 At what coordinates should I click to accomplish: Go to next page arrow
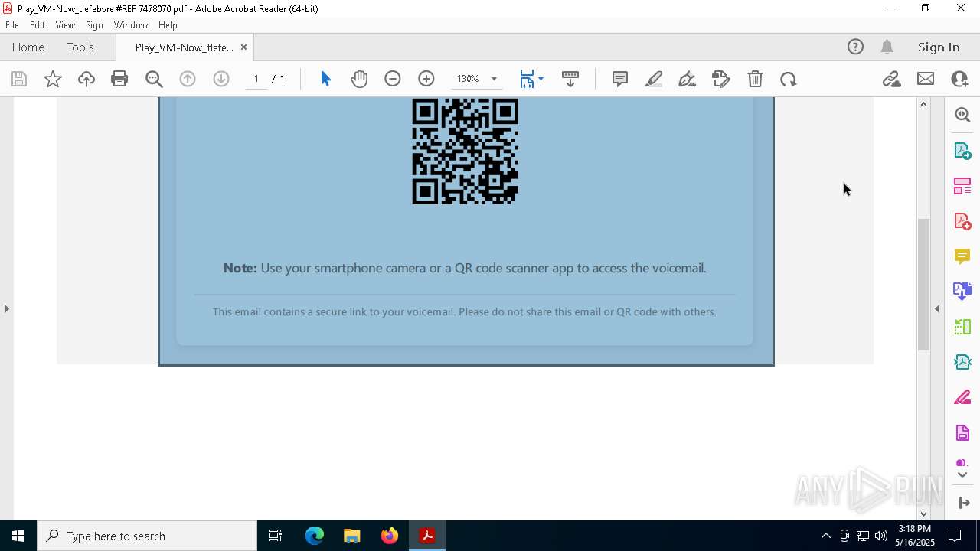(221, 79)
